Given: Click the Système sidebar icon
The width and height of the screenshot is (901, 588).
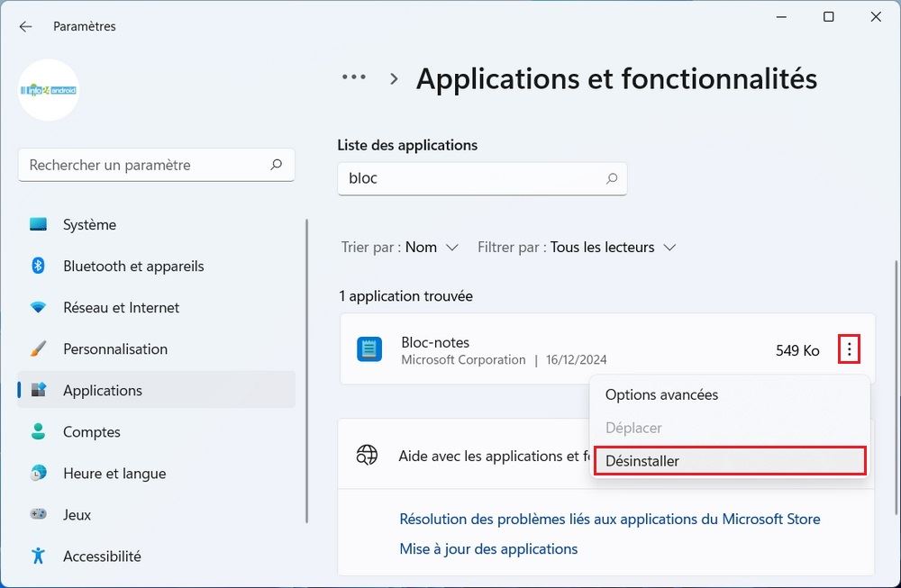Looking at the screenshot, I should coord(38,224).
